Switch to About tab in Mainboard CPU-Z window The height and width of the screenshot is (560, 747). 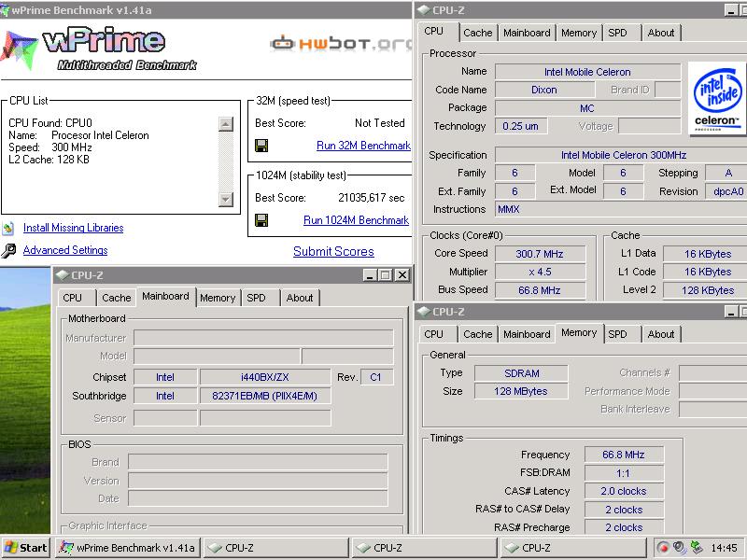pyautogui.click(x=300, y=298)
